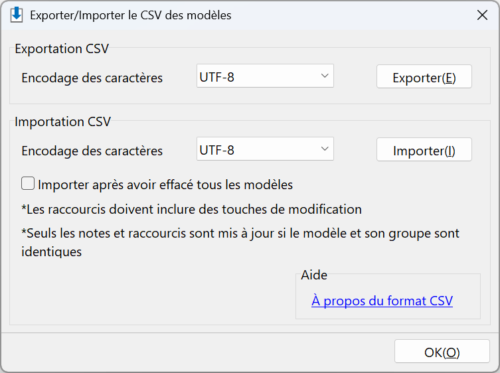
Task: Open the 'À propos du format CSV' link
Action: [382, 301]
